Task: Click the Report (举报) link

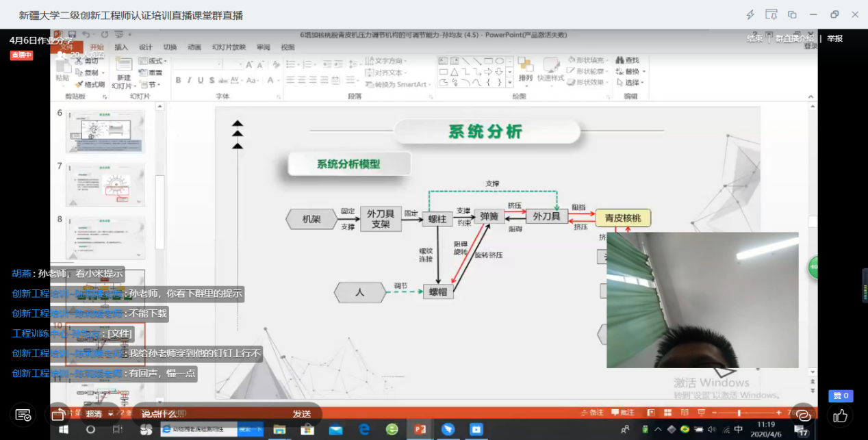Action: click(835, 38)
